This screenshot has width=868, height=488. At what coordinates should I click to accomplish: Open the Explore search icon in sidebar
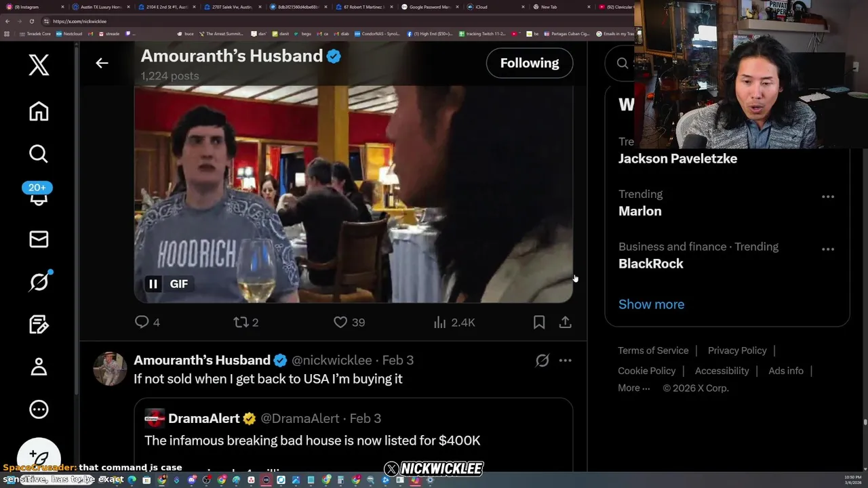(x=39, y=154)
